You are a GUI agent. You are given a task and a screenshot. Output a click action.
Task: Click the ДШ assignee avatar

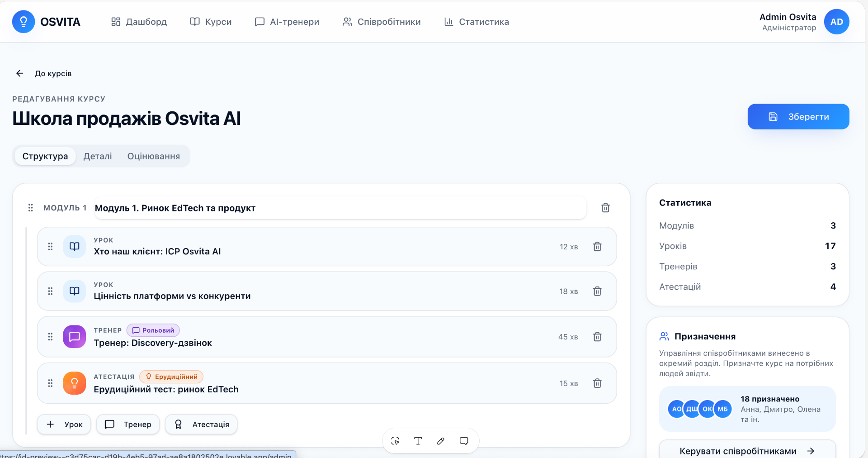click(x=692, y=409)
